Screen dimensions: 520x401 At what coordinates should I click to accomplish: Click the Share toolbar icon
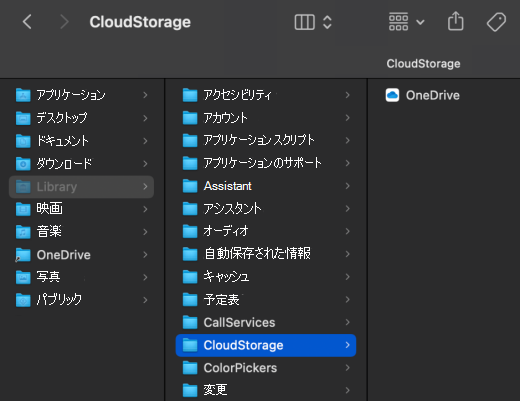456,21
